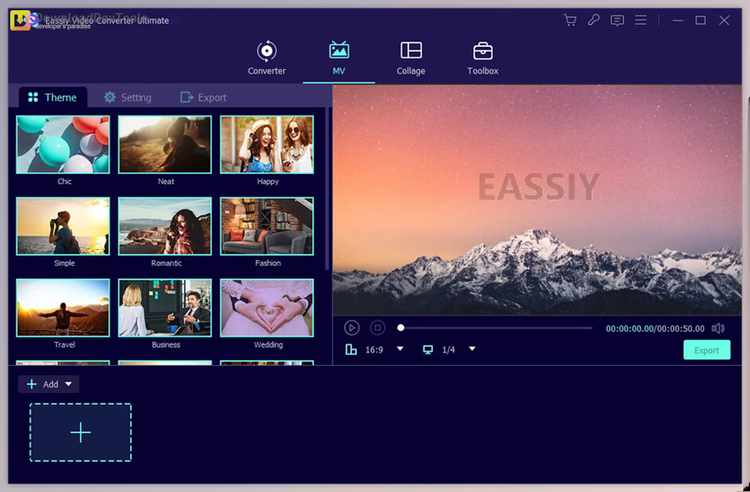Switch to the Converter module

(x=266, y=58)
